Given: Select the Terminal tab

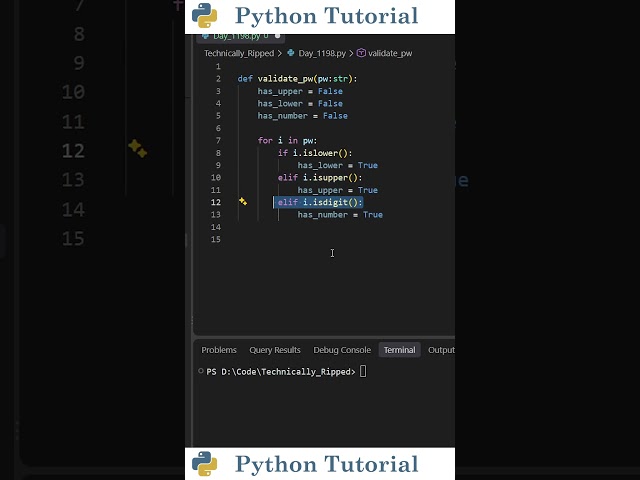Looking at the screenshot, I should [x=399, y=350].
